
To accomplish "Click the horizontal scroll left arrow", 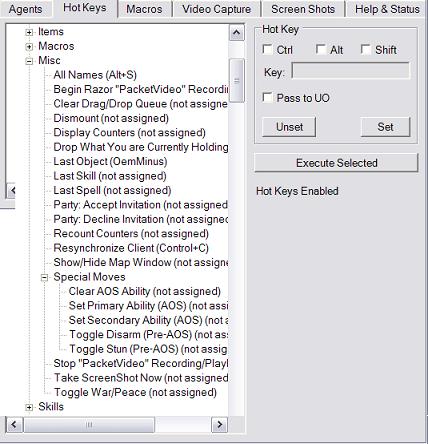I will [x=14, y=425].
